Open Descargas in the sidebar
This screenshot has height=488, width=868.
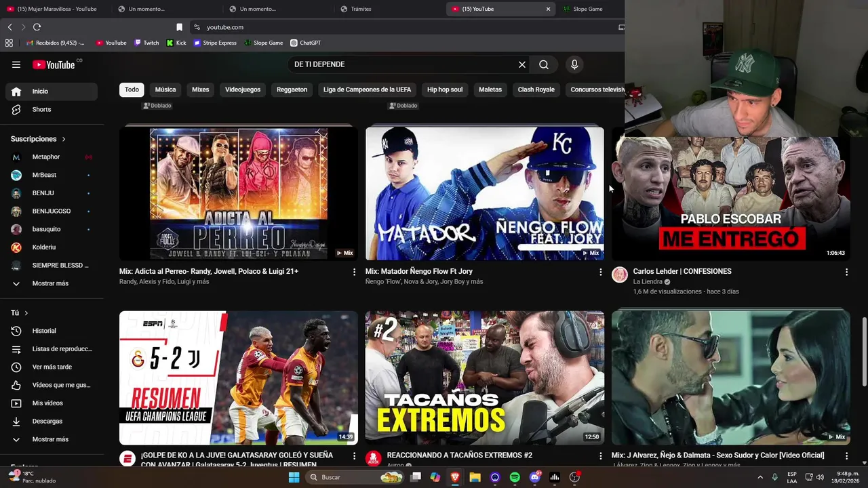point(52,421)
